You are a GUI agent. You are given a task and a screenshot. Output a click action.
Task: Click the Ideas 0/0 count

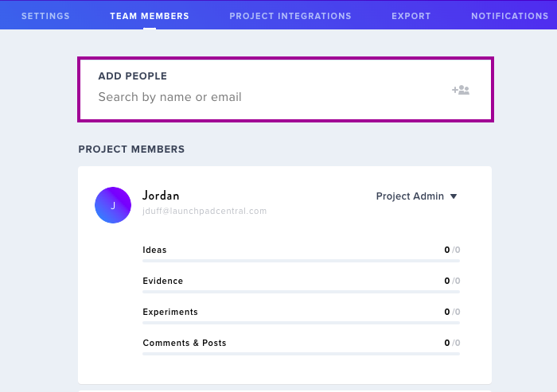(x=452, y=250)
